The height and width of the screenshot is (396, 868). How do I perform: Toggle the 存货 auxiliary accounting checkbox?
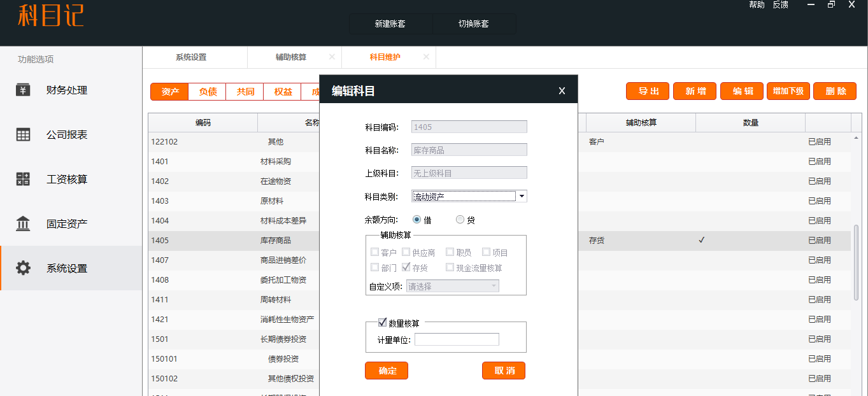pos(406,267)
